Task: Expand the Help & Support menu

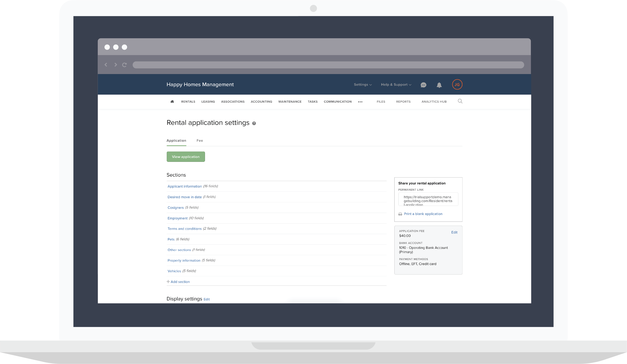Action: 396,85
